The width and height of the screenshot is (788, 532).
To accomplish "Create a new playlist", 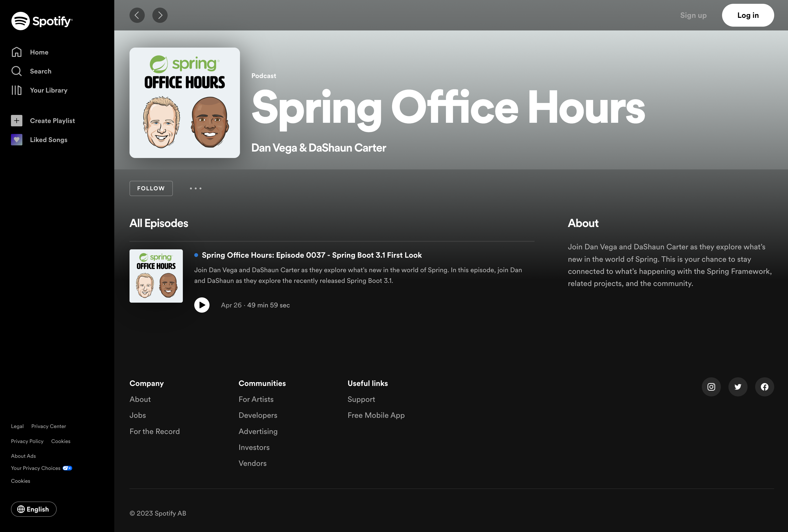I will (52, 121).
